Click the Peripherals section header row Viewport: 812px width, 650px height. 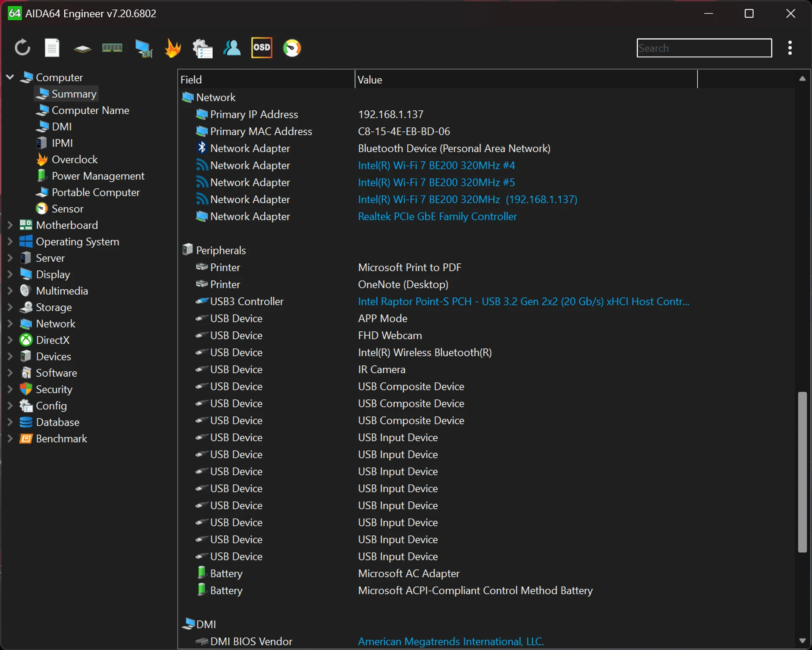(486, 250)
